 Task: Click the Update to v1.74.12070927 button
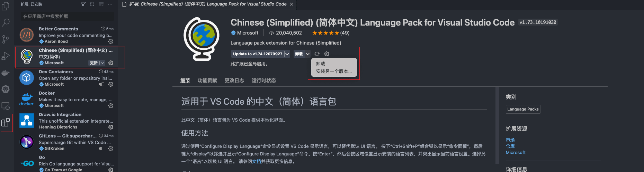pyautogui.click(x=258, y=54)
